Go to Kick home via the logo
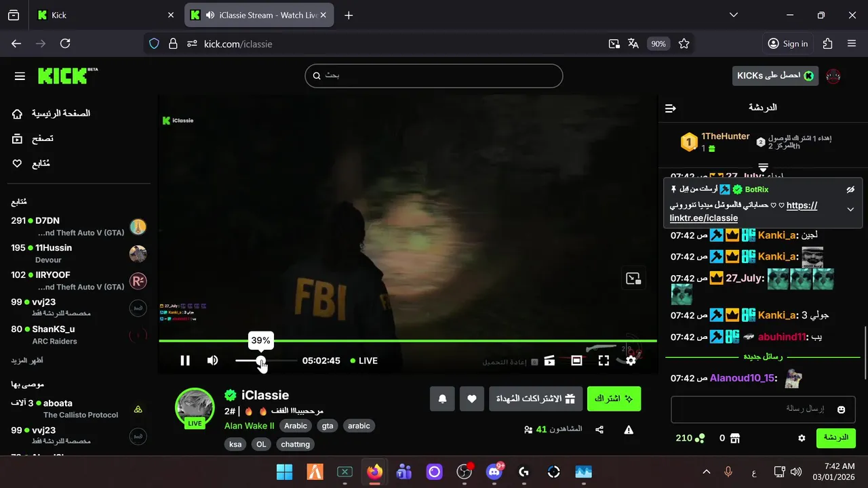 click(x=67, y=75)
